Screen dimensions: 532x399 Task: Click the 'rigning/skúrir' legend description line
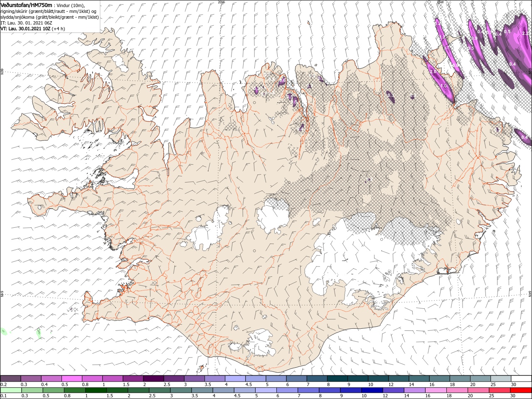point(49,11)
